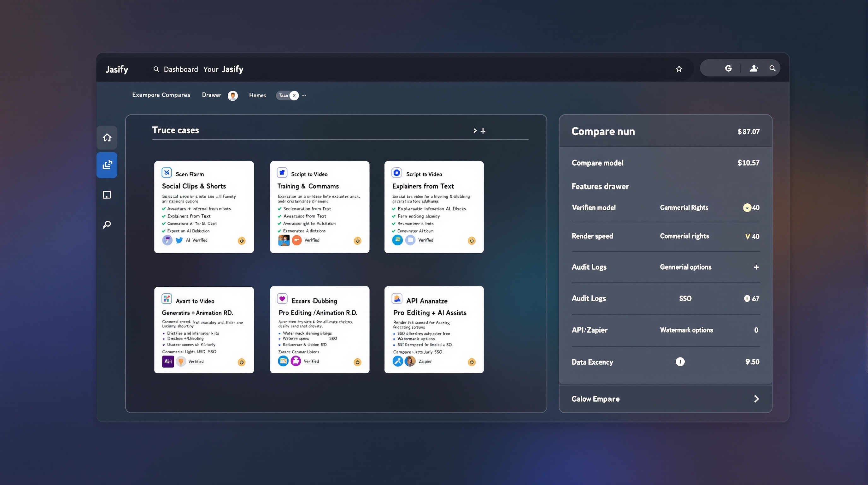Click the plus button to add a truce case
Viewport: 868px width, 485px height.
[x=483, y=130]
